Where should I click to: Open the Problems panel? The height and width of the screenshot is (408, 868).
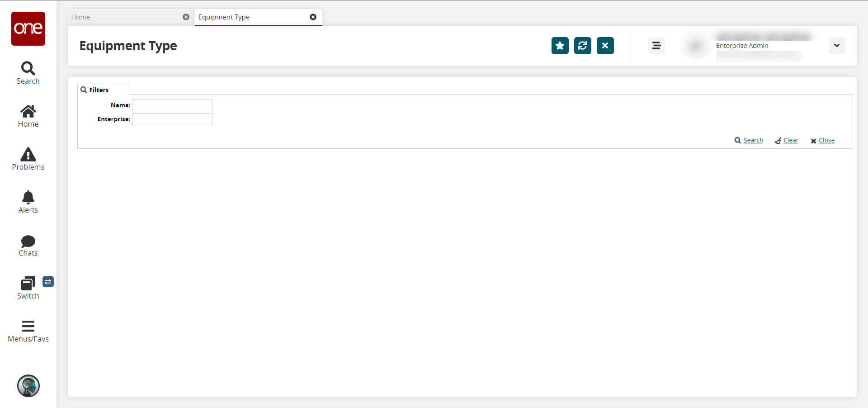click(28, 159)
